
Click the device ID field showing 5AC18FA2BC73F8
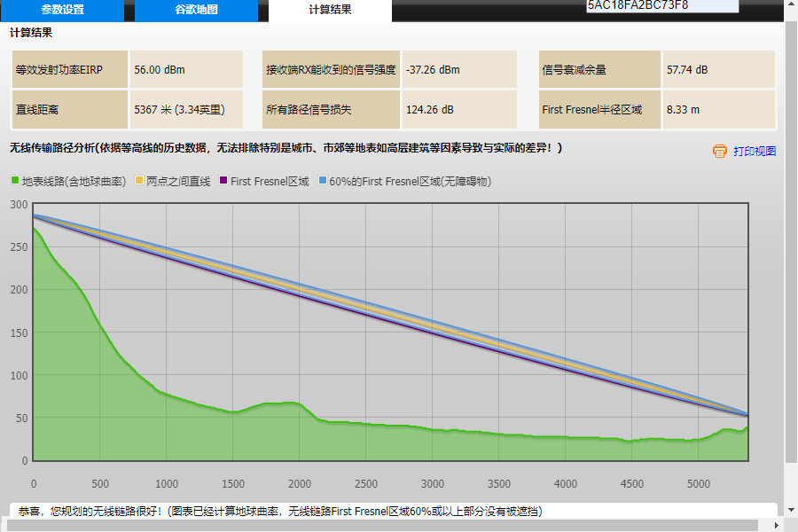click(x=661, y=5)
